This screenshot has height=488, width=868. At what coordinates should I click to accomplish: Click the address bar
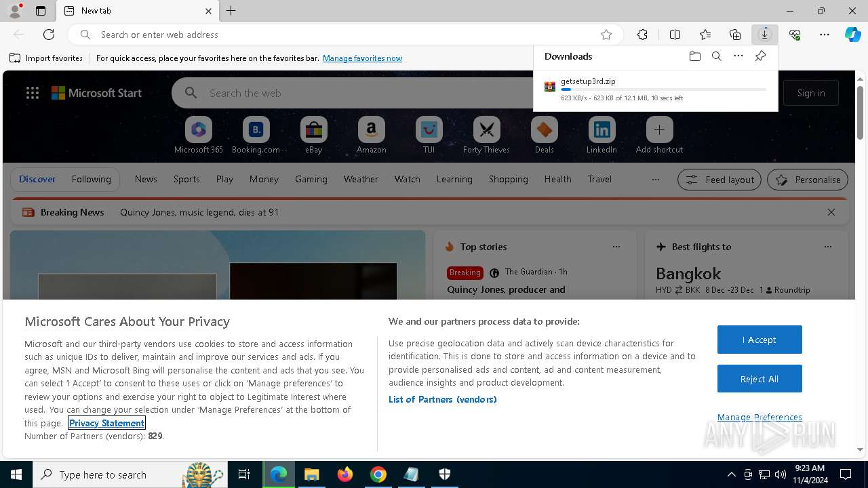click(x=346, y=35)
